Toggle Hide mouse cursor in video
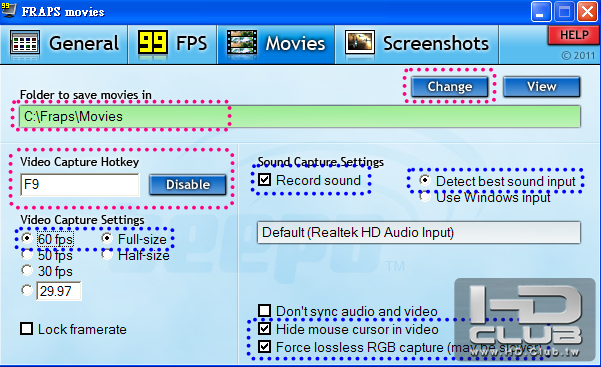 click(264, 329)
